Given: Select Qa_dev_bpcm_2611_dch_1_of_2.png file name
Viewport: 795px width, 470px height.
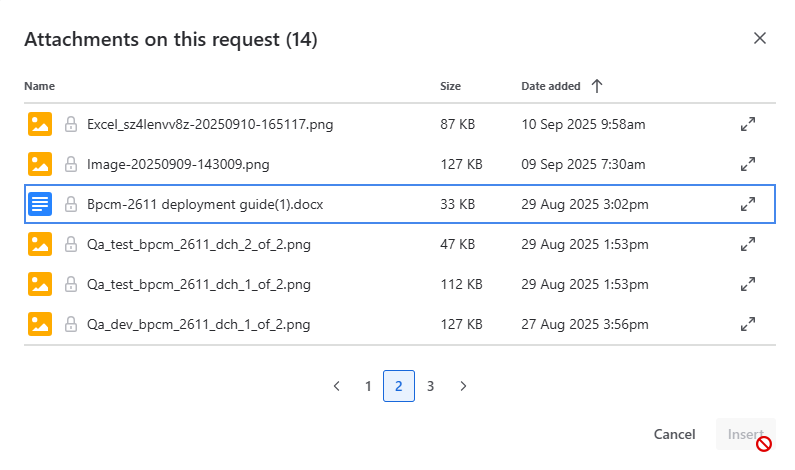Looking at the screenshot, I should [198, 324].
